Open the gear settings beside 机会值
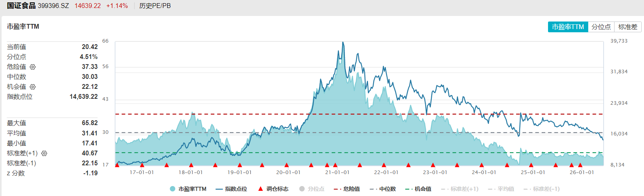Viewport: 644px width, 196px height. 33,87
